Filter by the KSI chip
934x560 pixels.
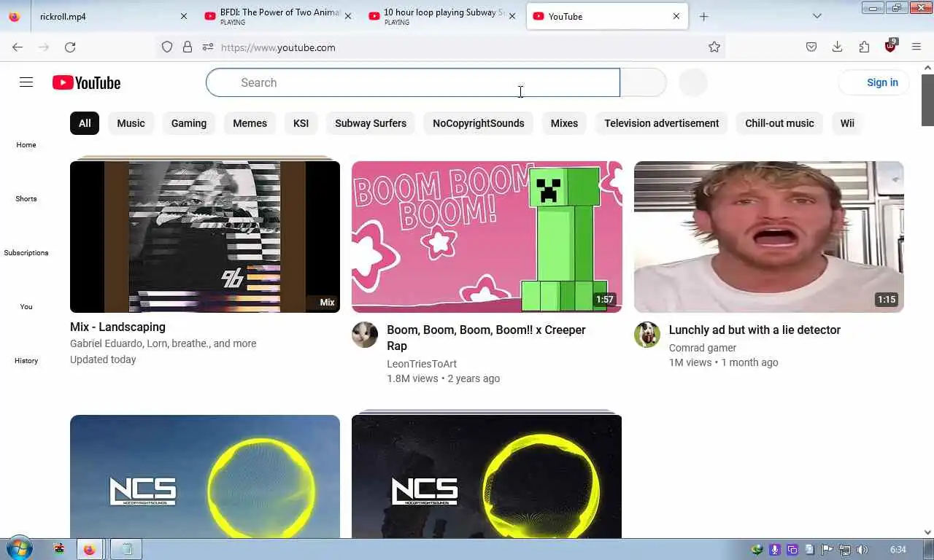point(301,123)
